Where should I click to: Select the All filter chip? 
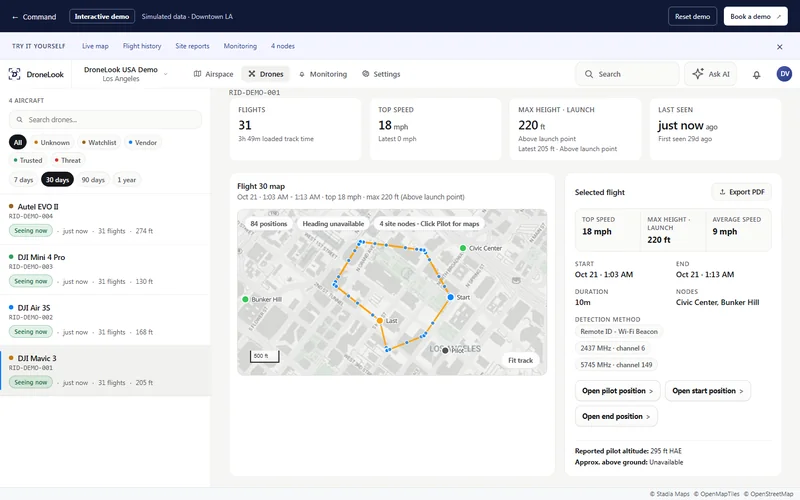[18, 142]
